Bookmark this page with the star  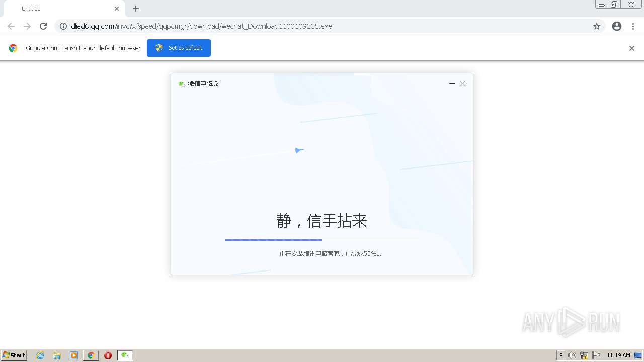tap(597, 26)
